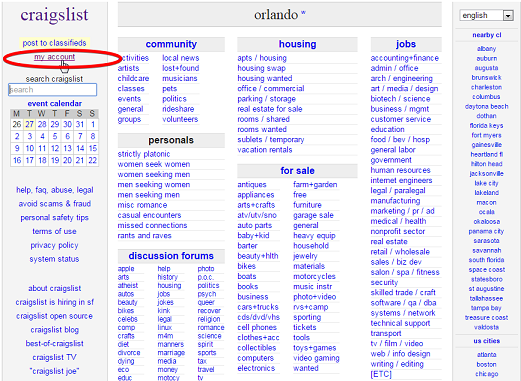Open avoid scams & fraud page
Screen dimensions: 521x381
click(55, 204)
